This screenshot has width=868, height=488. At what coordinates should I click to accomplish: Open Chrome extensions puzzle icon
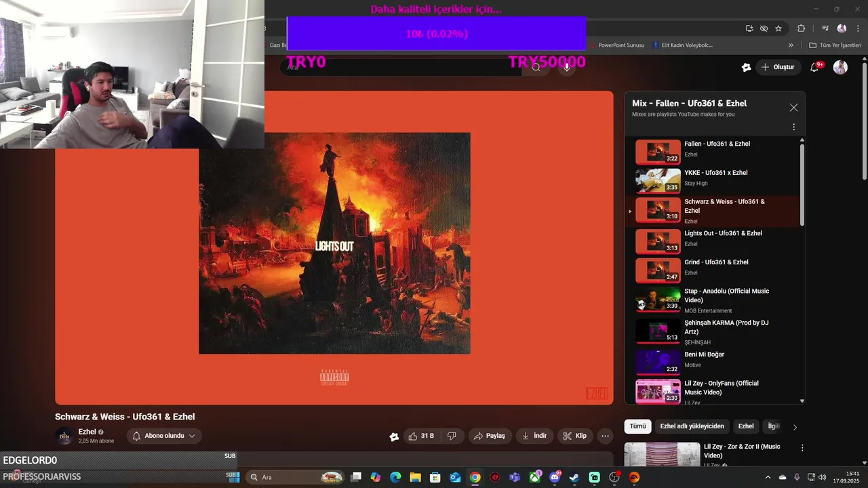(x=801, y=28)
